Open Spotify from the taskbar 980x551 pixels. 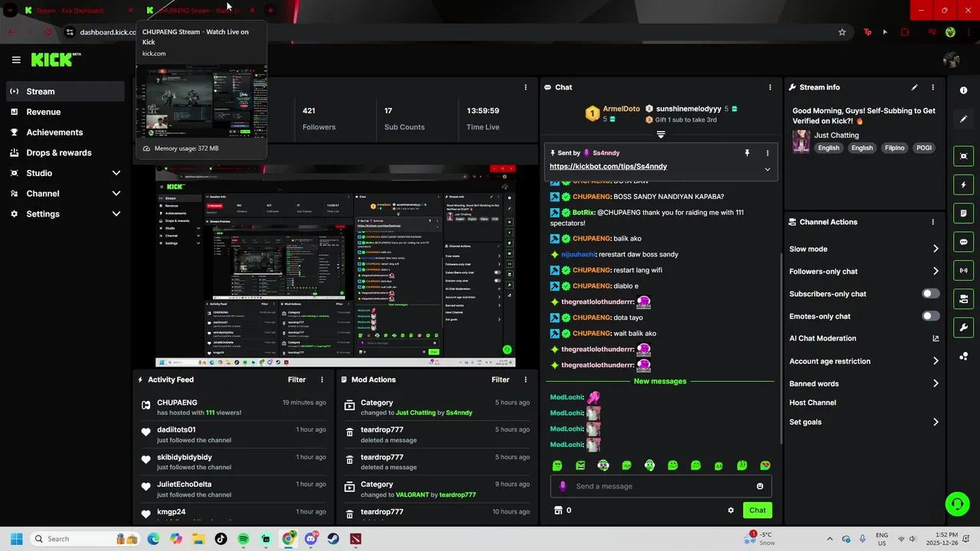tap(243, 539)
